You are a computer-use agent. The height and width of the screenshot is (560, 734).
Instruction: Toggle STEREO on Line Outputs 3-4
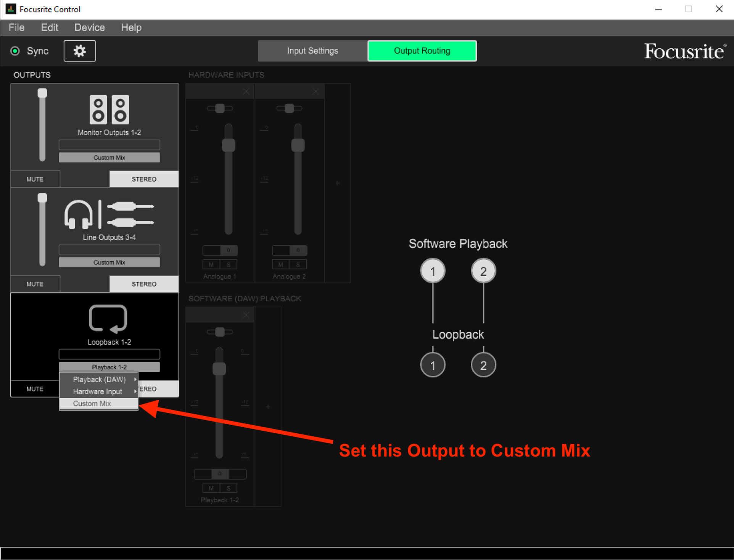click(144, 284)
